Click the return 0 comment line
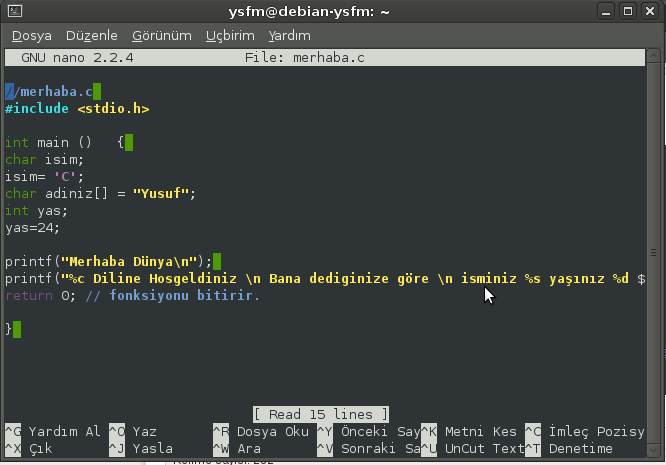Screen dimensions: 666x465 click(131, 295)
